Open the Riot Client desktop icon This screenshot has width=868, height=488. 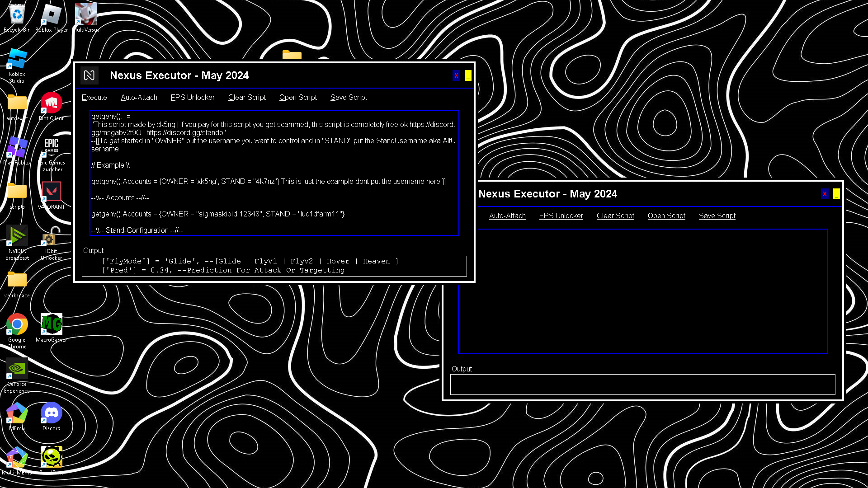(x=51, y=103)
